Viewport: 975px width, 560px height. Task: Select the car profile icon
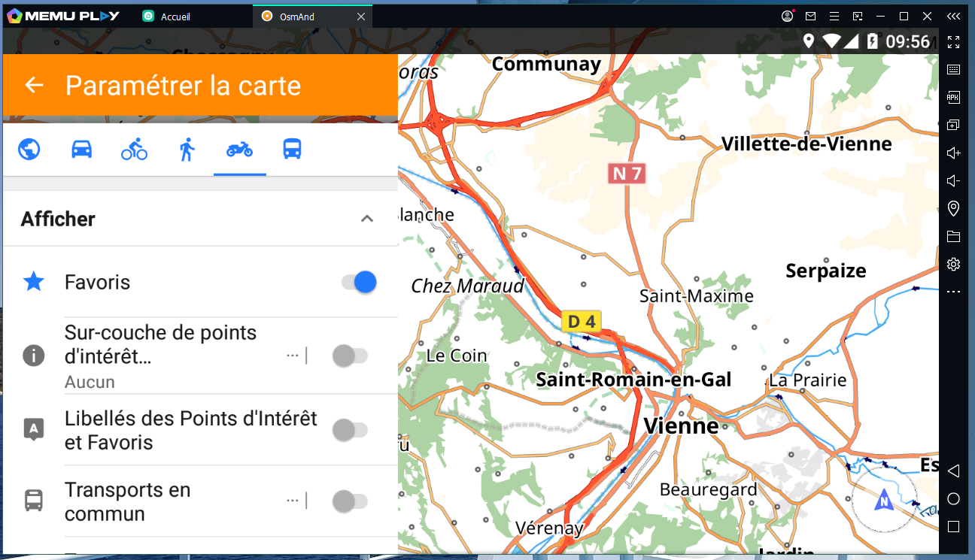point(81,150)
